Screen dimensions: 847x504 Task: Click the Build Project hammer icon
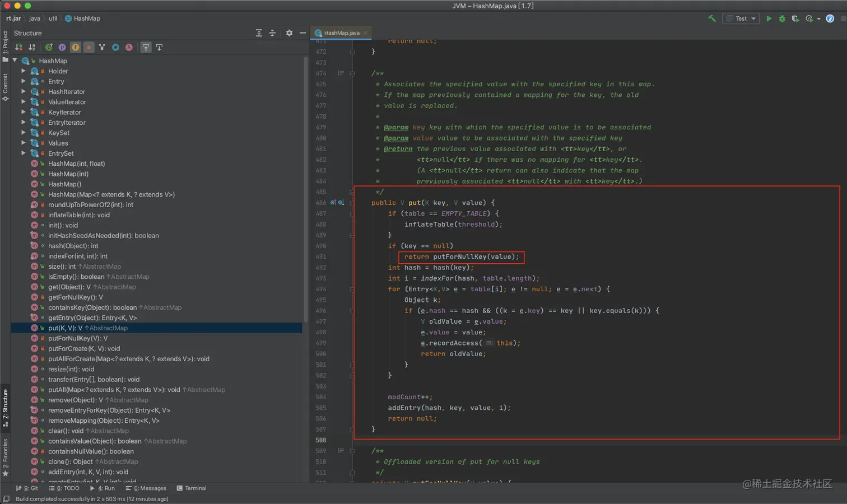point(712,18)
